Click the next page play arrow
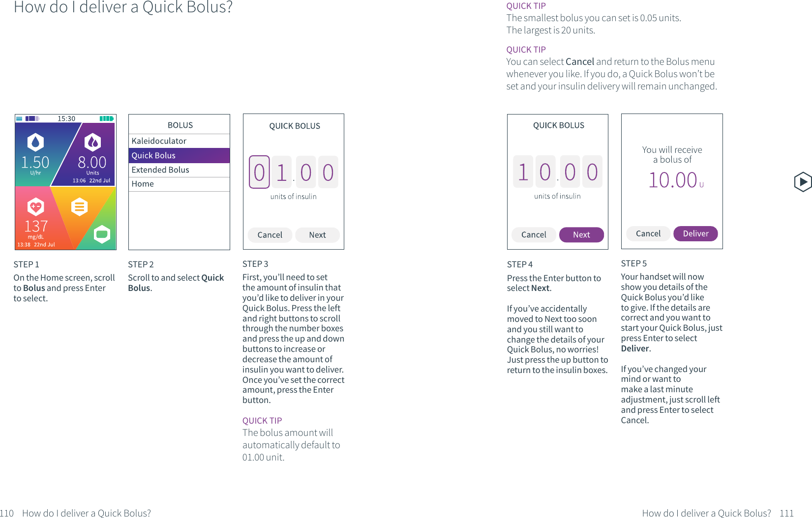This screenshot has width=812, height=518. (x=802, y=182)
